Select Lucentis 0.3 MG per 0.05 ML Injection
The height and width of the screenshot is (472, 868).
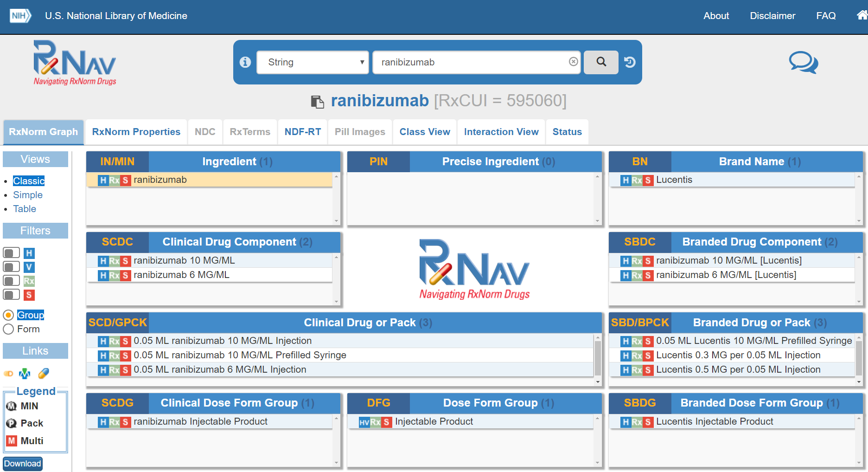coord(732,356)
